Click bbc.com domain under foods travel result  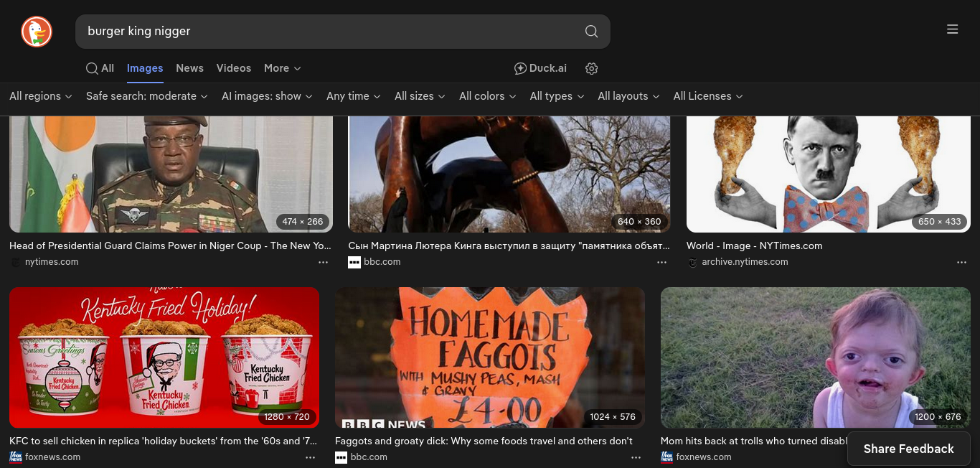pyautogui.click(x=369, y=457)
